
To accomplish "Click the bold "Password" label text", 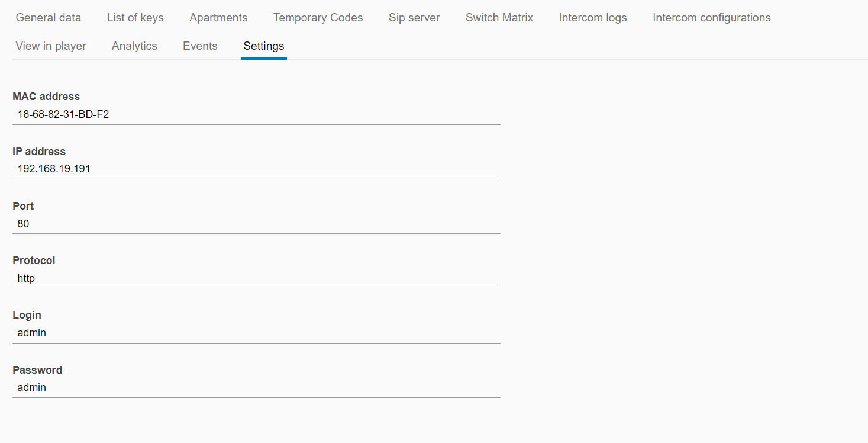I will pos(37,370).
